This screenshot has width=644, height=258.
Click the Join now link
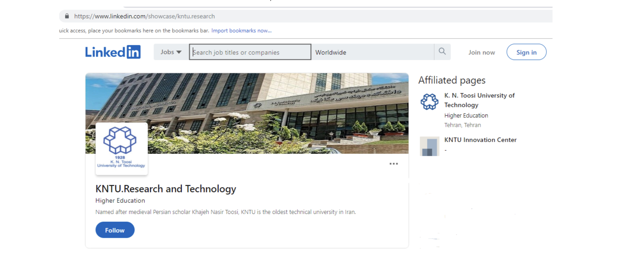pos(481,52)
